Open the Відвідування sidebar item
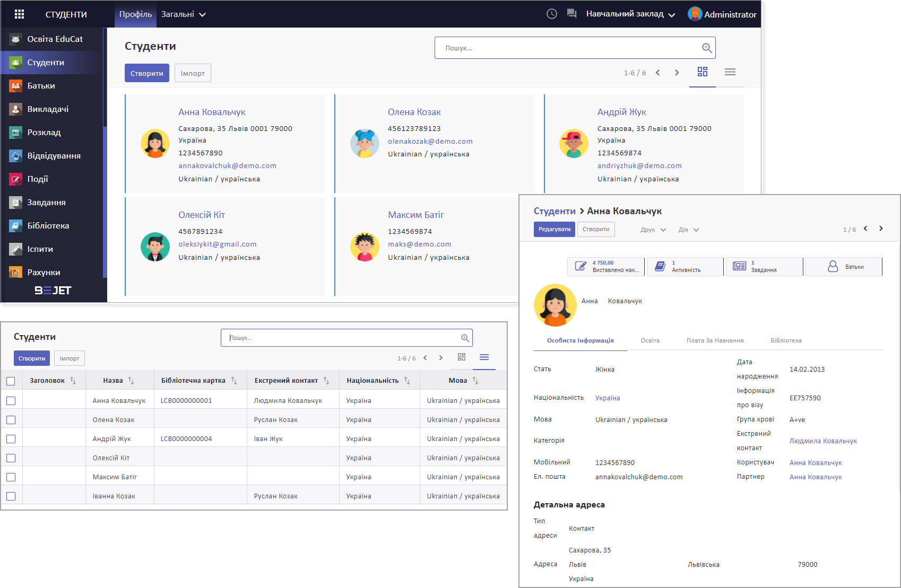 [x=52, y=156]
